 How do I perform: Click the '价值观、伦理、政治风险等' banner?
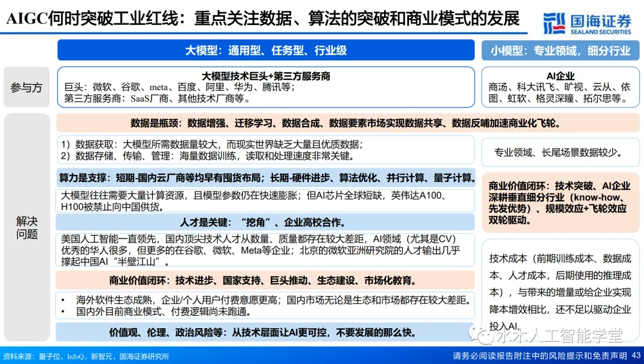[x=265, y=332]
